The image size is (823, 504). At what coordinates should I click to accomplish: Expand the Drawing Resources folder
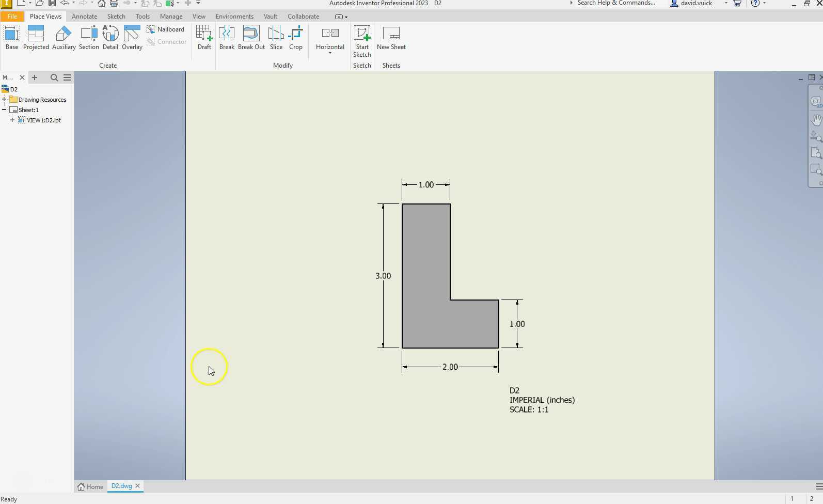(4, 100)
